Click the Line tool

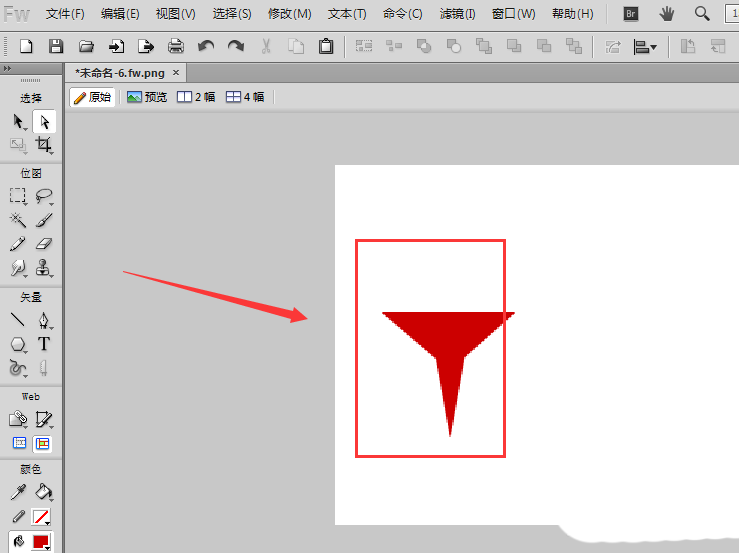(18, 321)
